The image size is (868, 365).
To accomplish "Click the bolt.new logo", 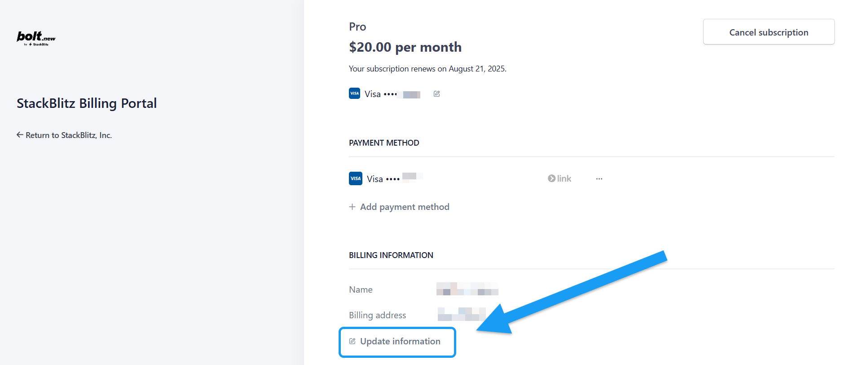I will click(x=35, y=38).
